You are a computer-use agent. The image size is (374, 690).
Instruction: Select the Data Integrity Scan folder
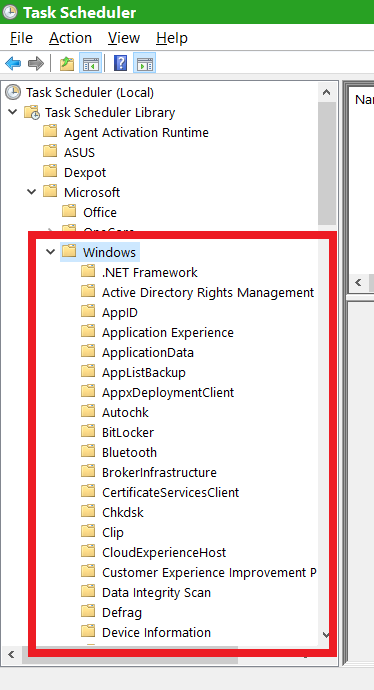[156, 592]
